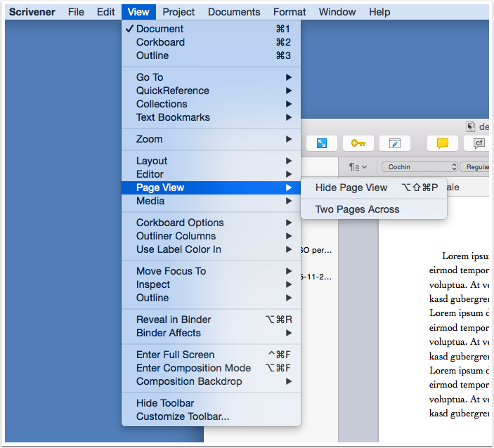Open the Window menu
This screenshot has width=494, height=448.
337,12
